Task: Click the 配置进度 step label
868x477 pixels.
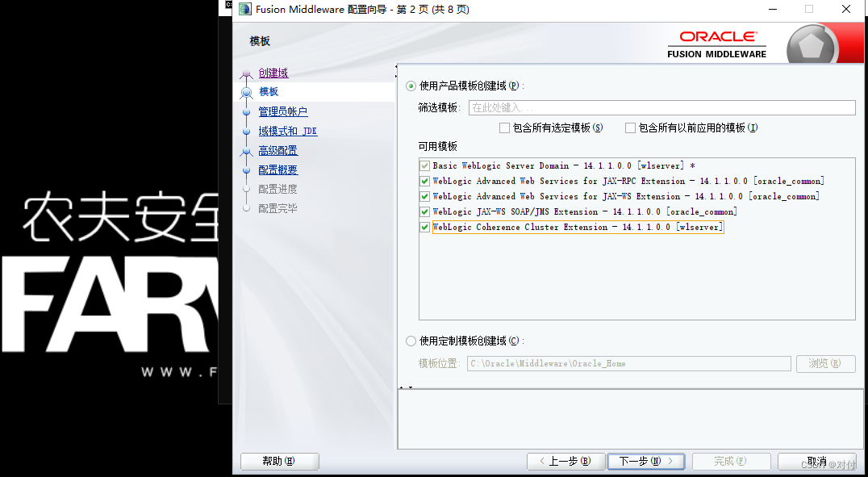Action: click(x=278, y=189)
